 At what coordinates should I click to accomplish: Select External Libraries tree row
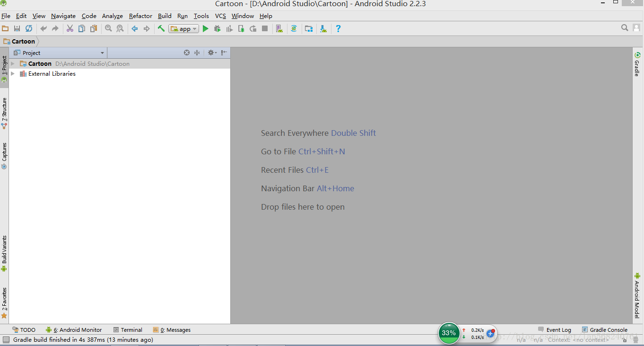coord(120,73)
